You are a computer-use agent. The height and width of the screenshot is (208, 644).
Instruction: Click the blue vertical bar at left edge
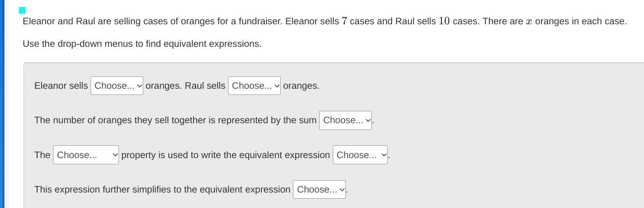point(2,104)
